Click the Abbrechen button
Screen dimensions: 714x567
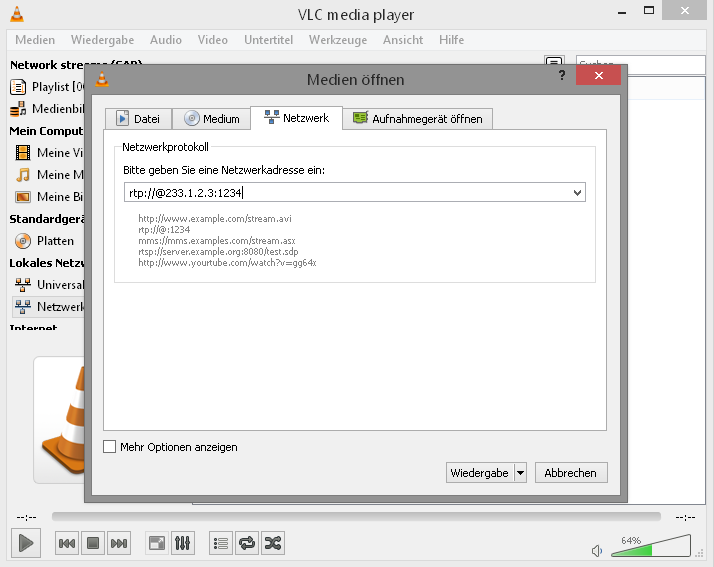[x=571, y=473]
